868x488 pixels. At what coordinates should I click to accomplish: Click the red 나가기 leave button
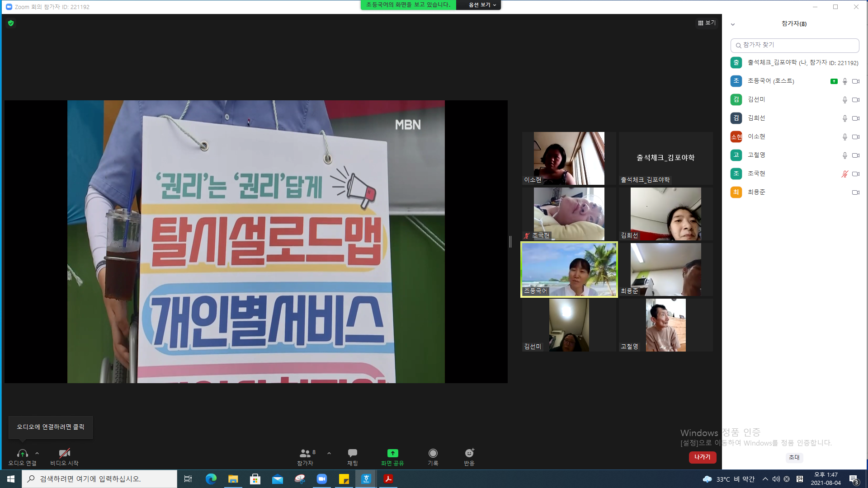(703, 457)
